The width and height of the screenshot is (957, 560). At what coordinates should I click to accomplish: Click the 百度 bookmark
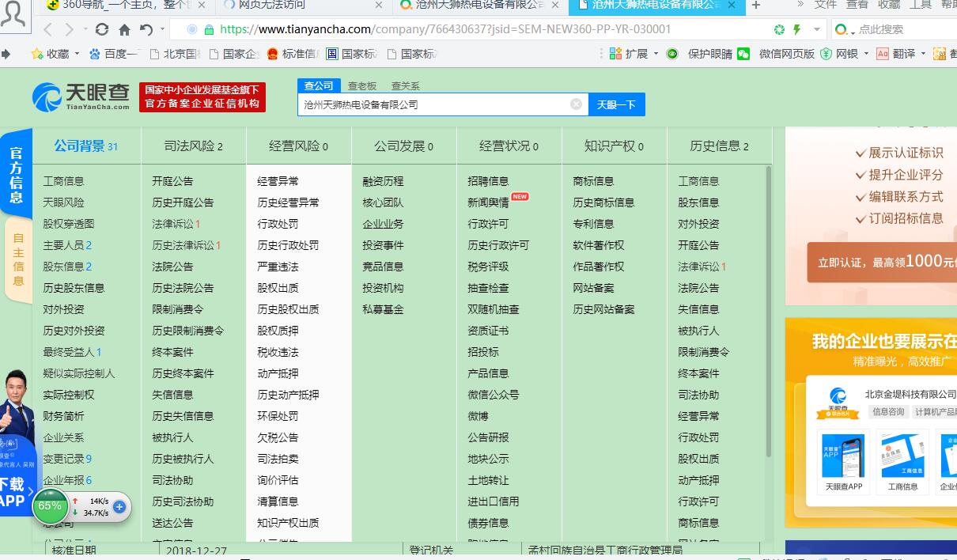click(113, 54)
